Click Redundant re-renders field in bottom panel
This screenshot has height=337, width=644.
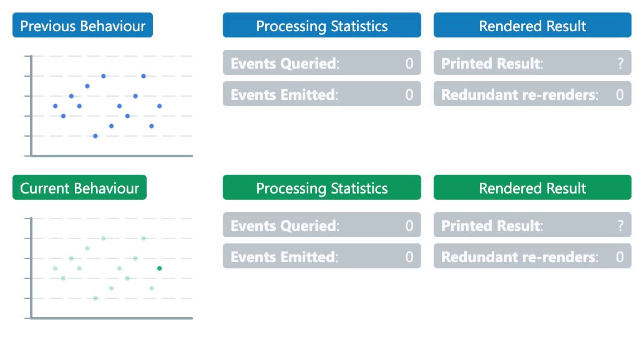click(x=532, y=256)
